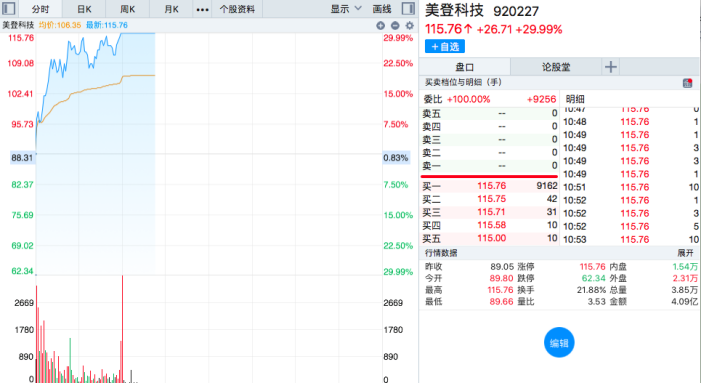The width and height of the screenshot is (701, 383).
Task: Click the 10:48 trade detail row
Action: (630, 122)
